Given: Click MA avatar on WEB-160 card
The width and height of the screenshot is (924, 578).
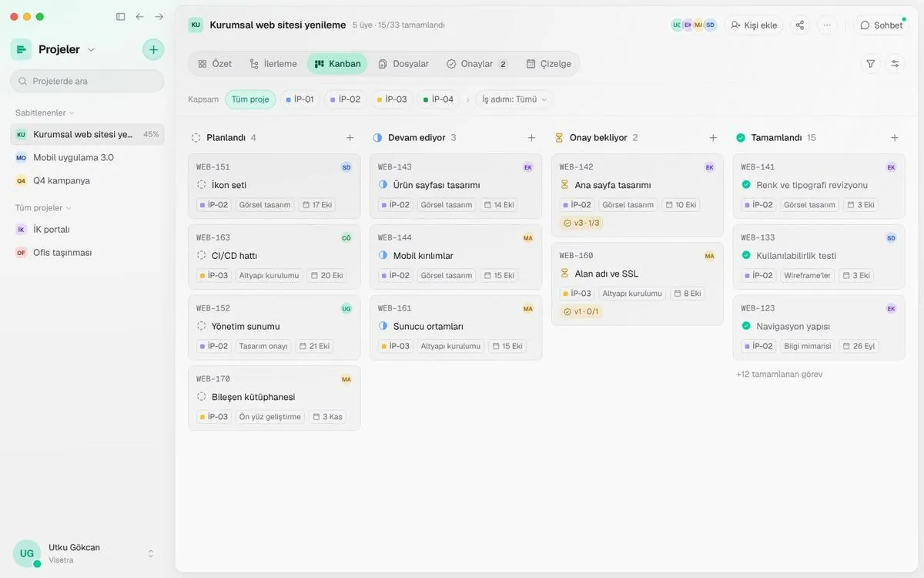Looking at the screenshot, I should click(x=710, y=256).
